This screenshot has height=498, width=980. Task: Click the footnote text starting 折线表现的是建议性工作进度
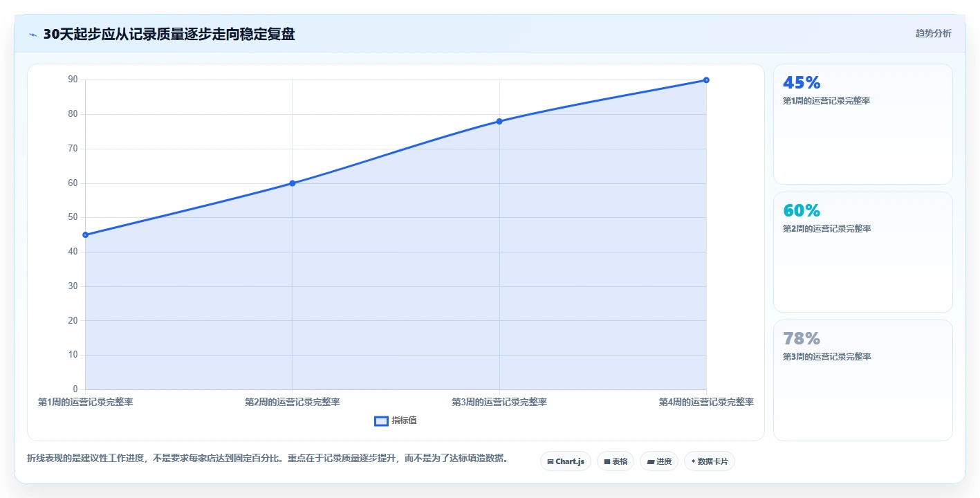pyautogui.click(x=269, y=458)
